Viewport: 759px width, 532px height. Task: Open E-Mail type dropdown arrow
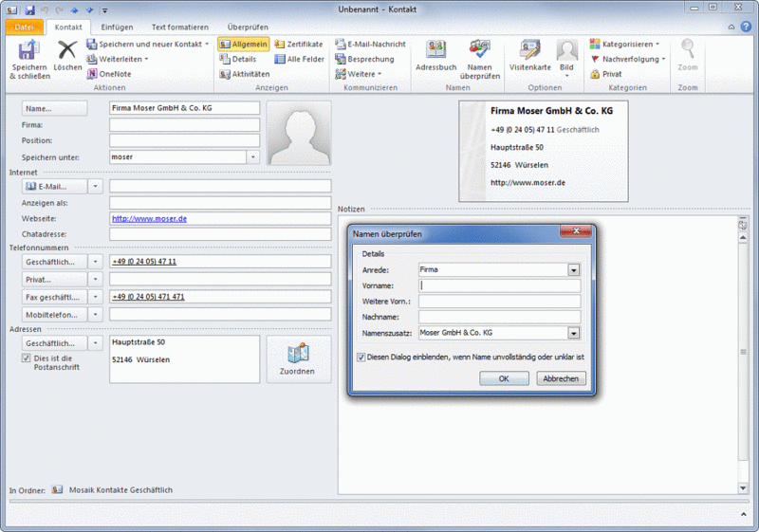pyautogui.click(x=96, y=186)
